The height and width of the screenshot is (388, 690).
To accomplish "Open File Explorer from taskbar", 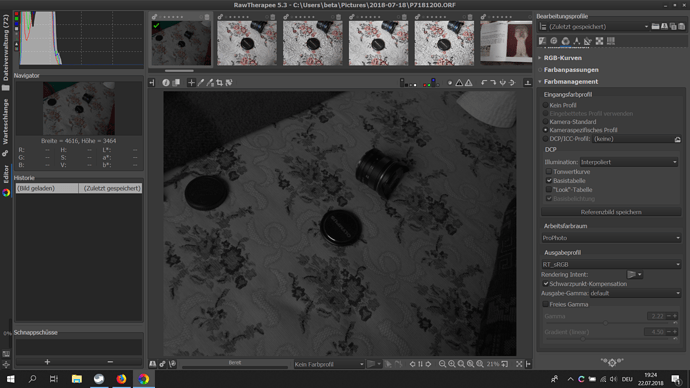I will pyautogui.click(x=77, y=379).
